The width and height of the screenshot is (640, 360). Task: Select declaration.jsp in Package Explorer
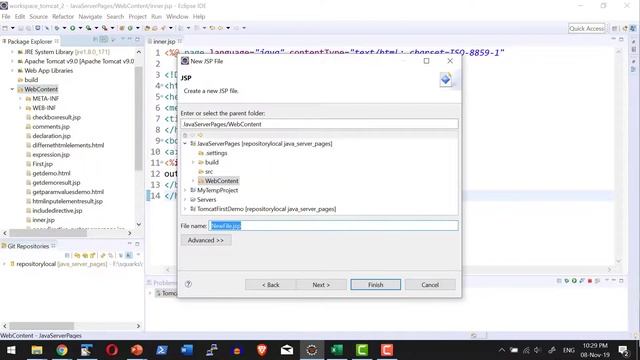[x=48, y=136]
